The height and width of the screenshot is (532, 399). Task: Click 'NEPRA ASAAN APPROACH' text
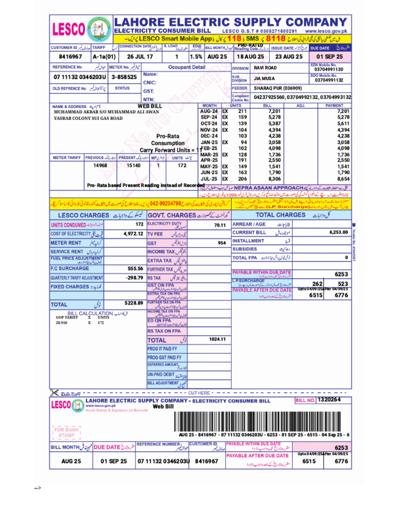[269, 188]
